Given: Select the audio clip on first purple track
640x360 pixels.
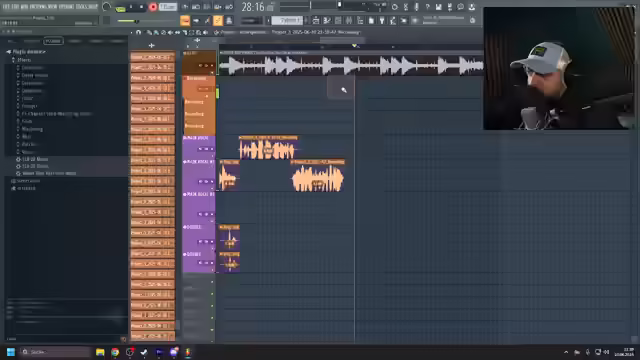Looking at the screenshot, I should tap(268, 148).
